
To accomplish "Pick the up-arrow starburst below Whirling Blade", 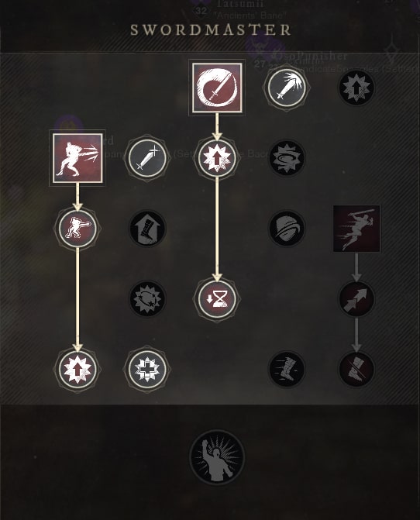I will click(x=217, y=158).
